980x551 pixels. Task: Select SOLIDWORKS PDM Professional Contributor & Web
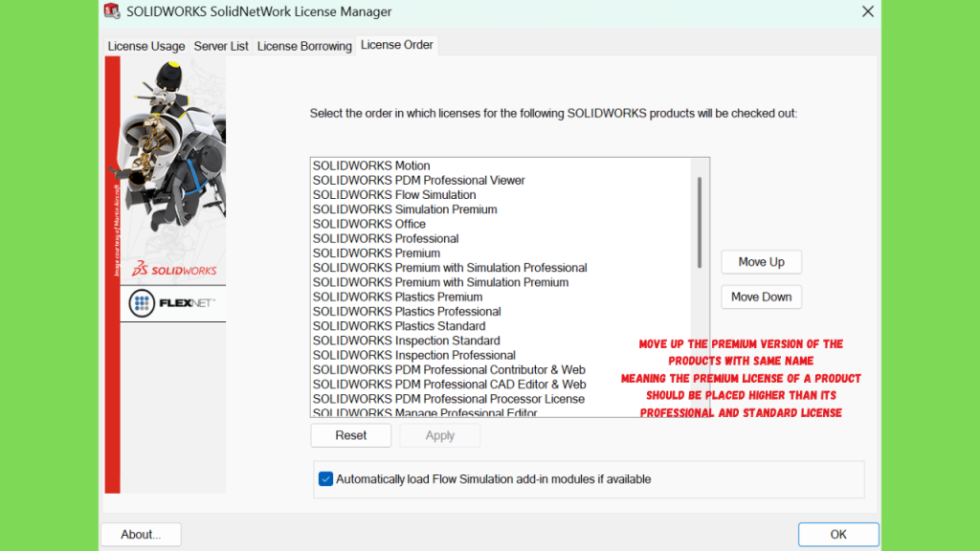[501, 370]
